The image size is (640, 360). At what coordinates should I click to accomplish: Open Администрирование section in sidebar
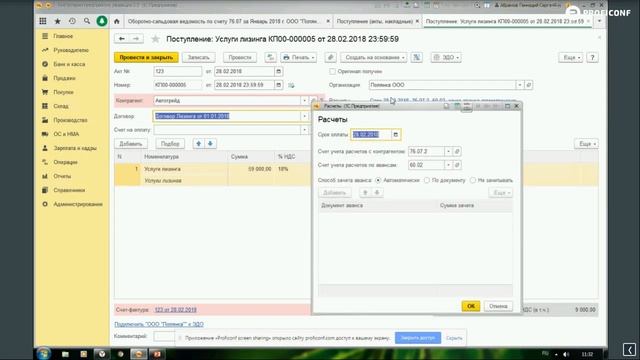pyautogui.click(x=78, y=204)
